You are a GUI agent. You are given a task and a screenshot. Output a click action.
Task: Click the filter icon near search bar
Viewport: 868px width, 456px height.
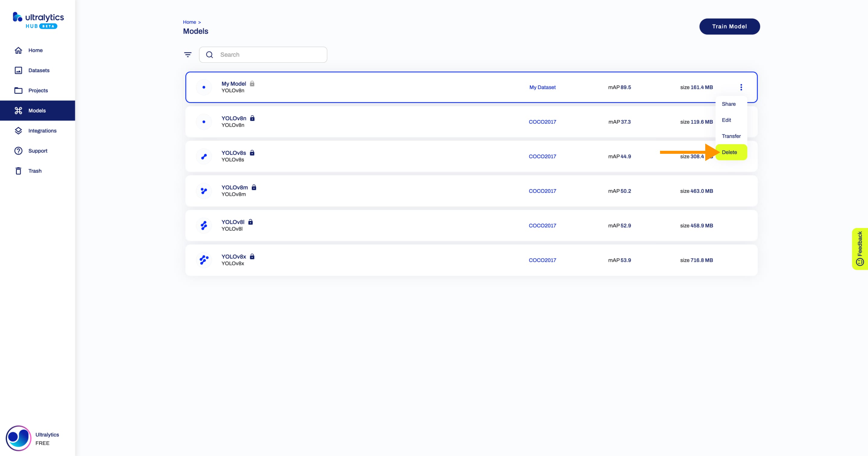click(188, 54)
